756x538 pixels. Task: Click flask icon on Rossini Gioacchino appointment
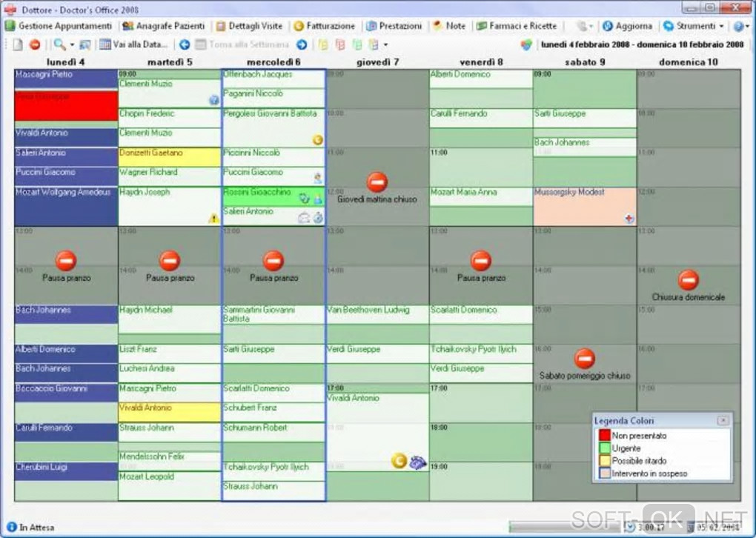pyautogui.click(x=318, y=198)
